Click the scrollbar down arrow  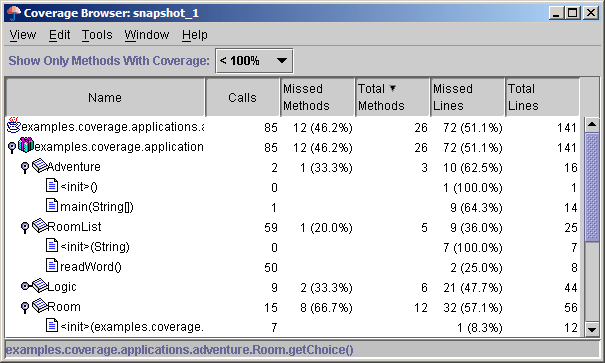click(592, 329)
